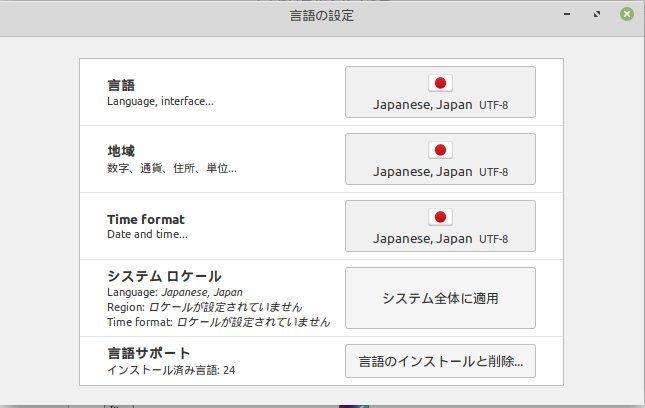The height and width of the screenshot is (408, 645).
Task: Click the 言語サポート heading
Action: pyautogui.click(x=148, y=353)
